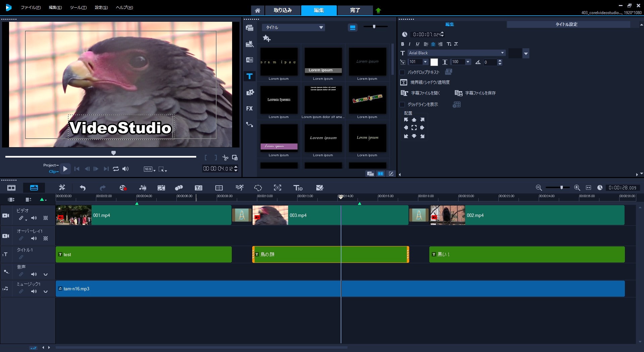The image size is (644, 352).
Task: Mute the Overlay 1 track
Action: pos(34,239)
